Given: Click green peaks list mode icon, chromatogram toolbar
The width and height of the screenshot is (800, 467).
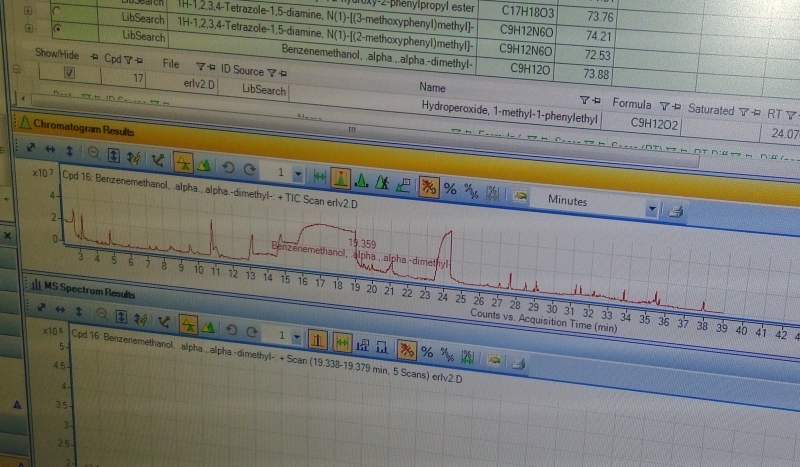Looking at the screenshot, I should (x=205, y=165).
